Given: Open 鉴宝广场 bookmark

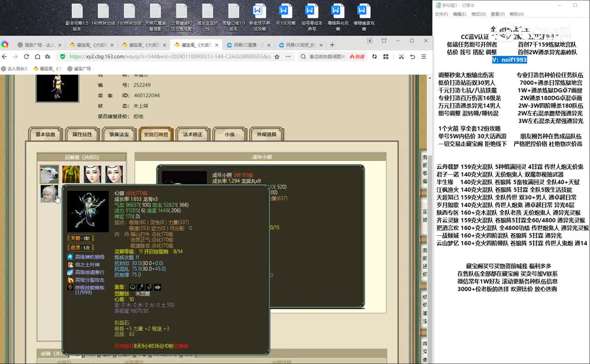Looking at the screenshot, I should 80,69.
